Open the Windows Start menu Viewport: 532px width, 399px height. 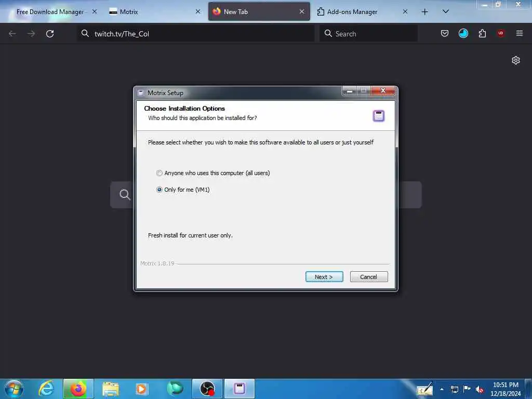pyautogui.click(x=14, y=389)
